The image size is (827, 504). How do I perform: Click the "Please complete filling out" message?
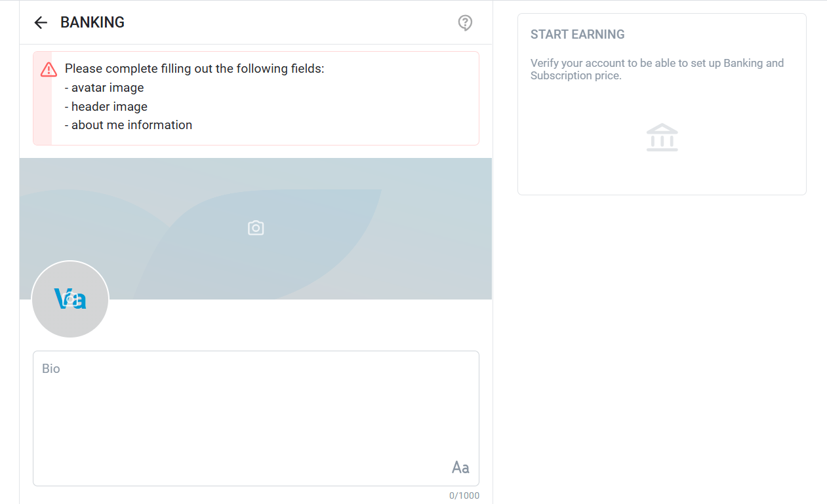(194, 69)
